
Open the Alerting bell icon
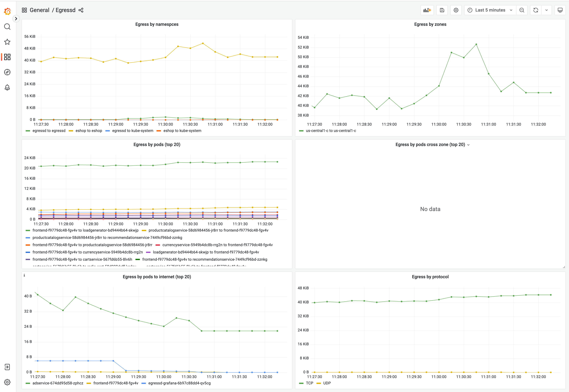point(7,87)
